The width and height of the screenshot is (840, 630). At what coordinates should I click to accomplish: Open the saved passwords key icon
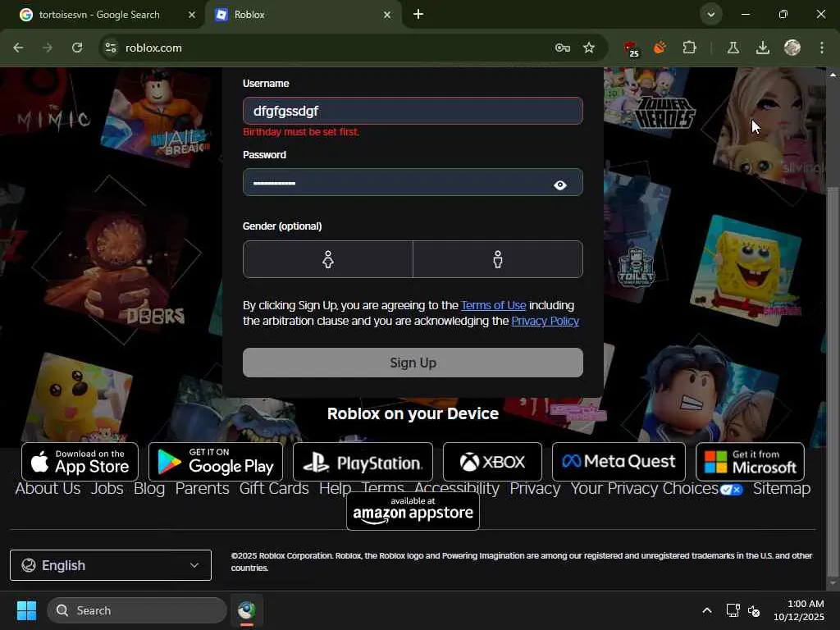pos(562,48)
